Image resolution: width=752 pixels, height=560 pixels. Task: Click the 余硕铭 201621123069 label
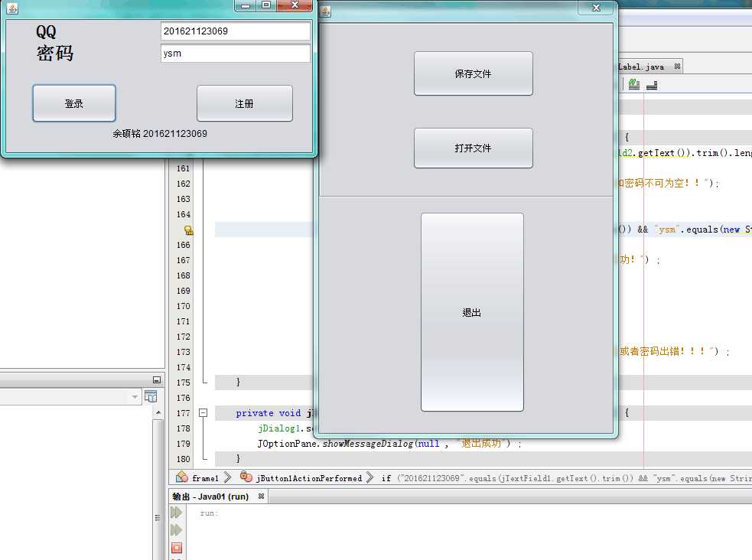160,134
